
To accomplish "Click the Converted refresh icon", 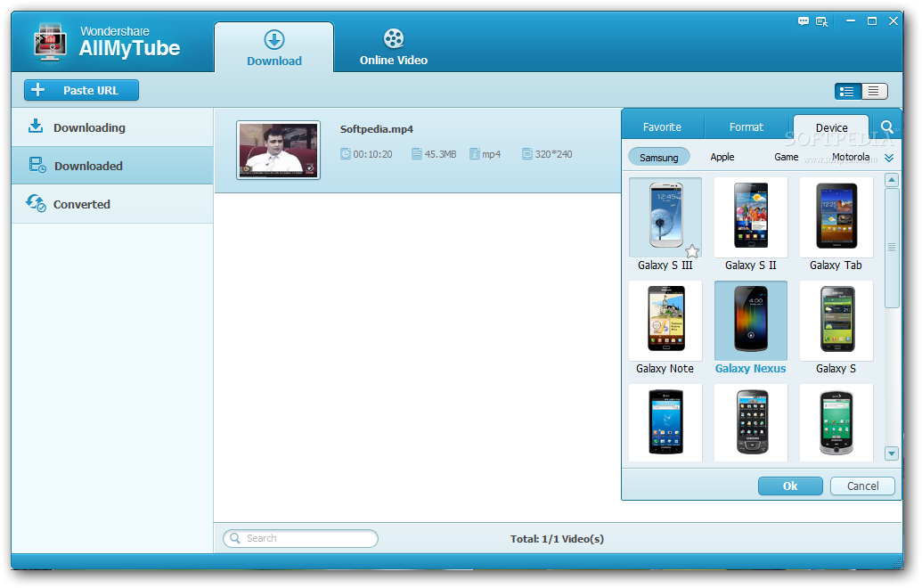I will click(x=36, y=203).
